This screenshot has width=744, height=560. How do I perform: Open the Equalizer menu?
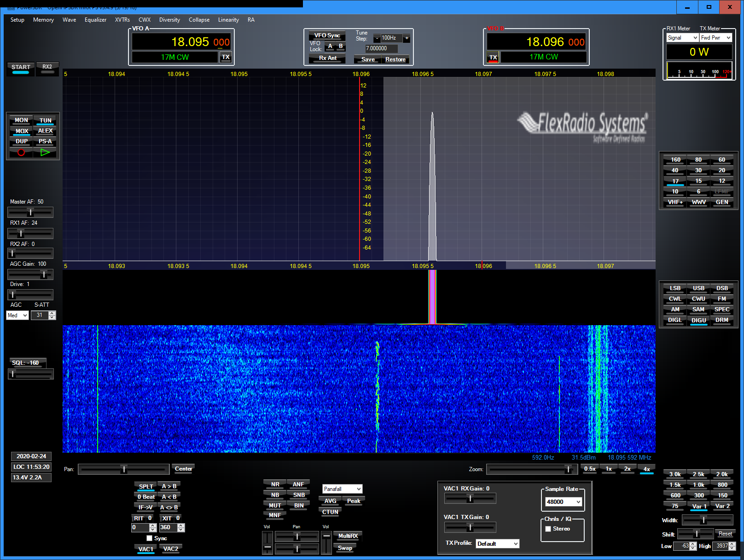click(95, 20)
